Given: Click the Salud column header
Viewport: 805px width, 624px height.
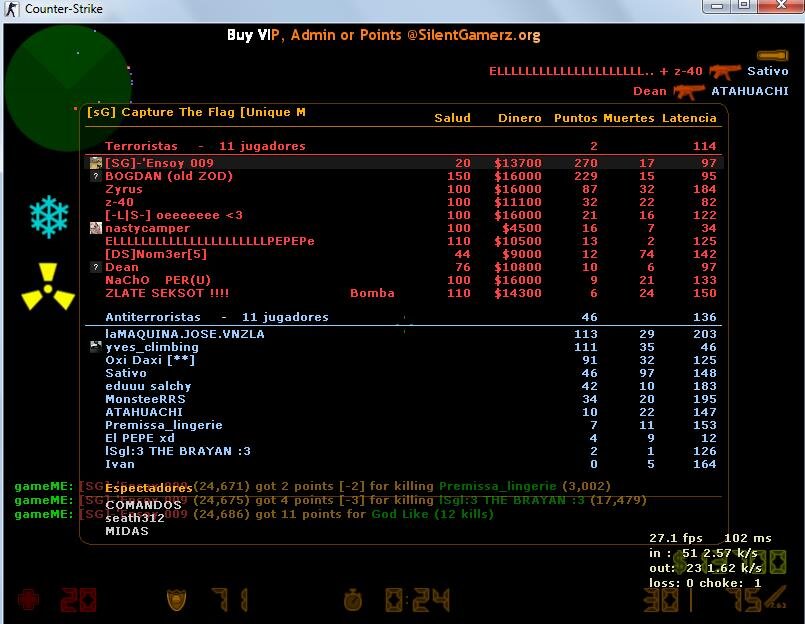Looking at the screenshot, I should pos(452,118).
